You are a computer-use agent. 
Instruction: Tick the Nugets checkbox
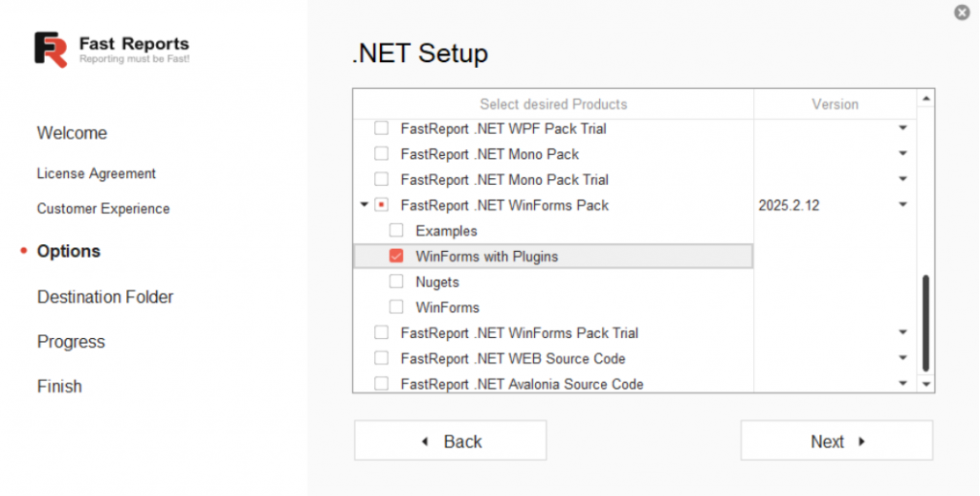click(396, 282)
